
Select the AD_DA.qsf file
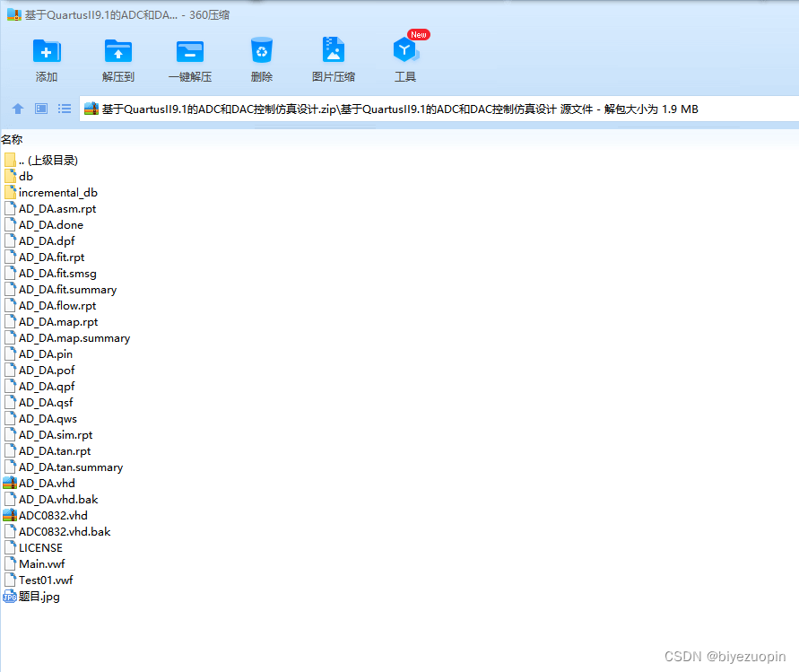39,402
